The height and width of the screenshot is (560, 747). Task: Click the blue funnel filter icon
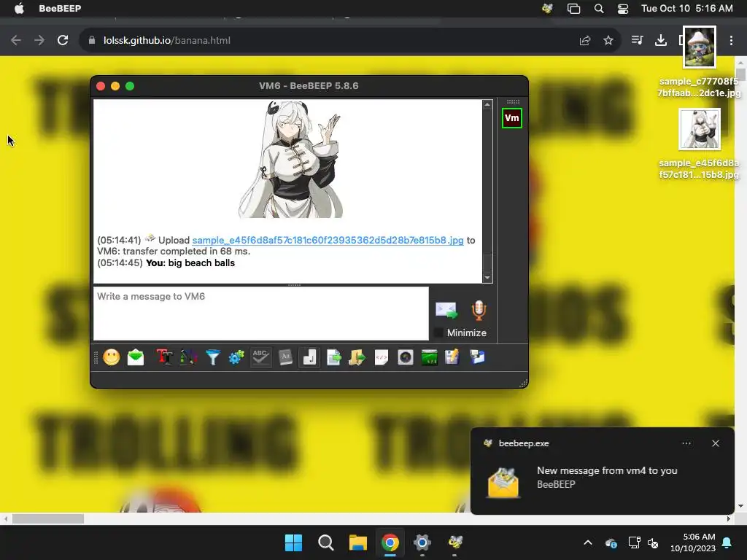coord(213,357)
